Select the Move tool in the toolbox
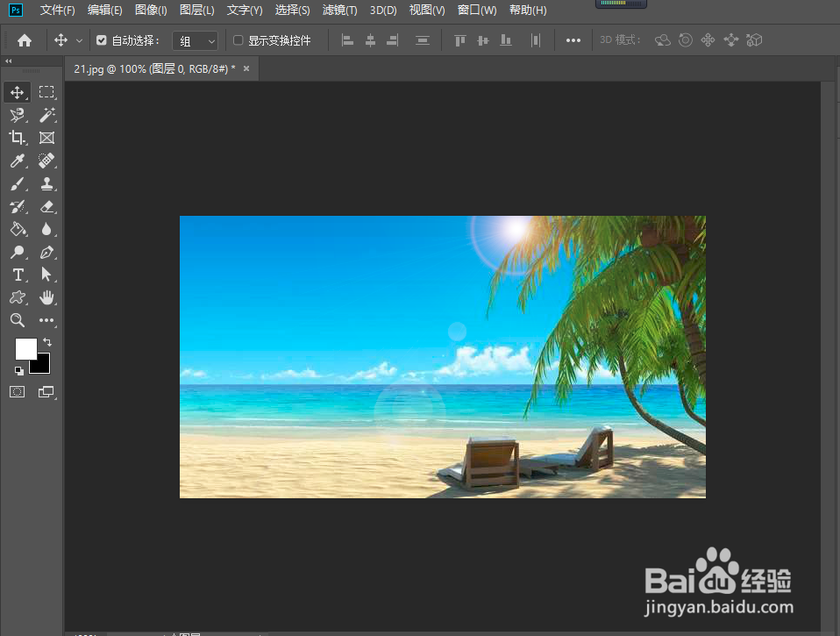The width and height of the screenshot is (840, 636). click(18, 92)
